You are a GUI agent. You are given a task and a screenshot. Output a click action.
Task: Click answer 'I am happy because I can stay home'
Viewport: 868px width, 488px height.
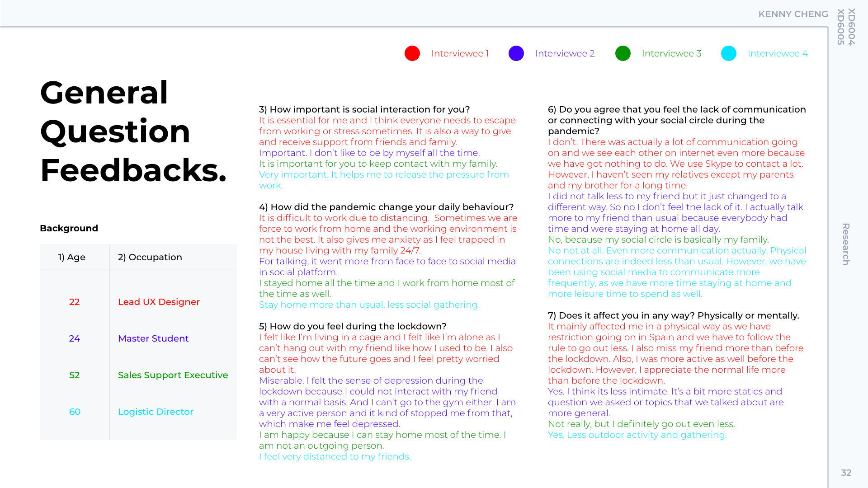(x=382, y=440)
